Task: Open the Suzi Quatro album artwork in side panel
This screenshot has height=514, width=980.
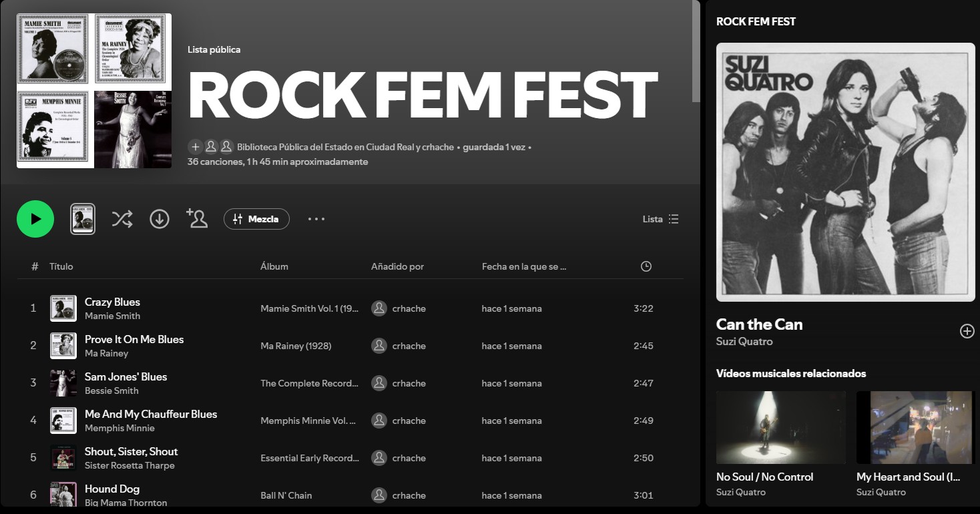Action: pos(846,172)
